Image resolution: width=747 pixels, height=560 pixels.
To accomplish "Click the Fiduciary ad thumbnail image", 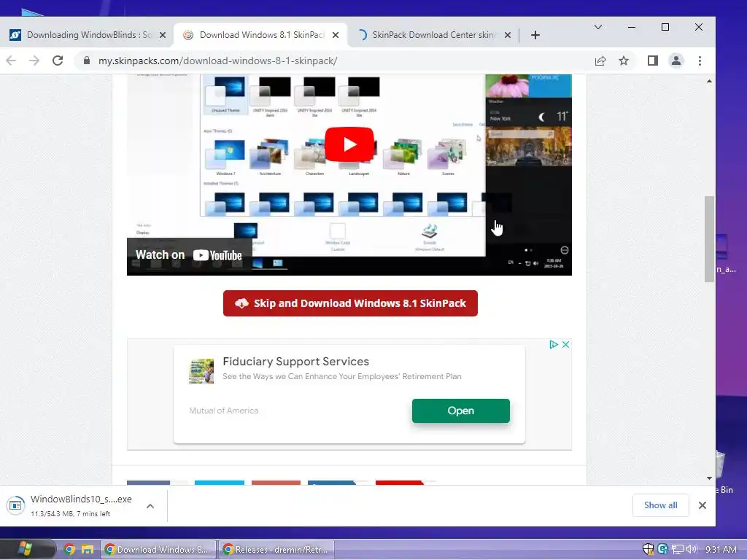I will 201,371.
